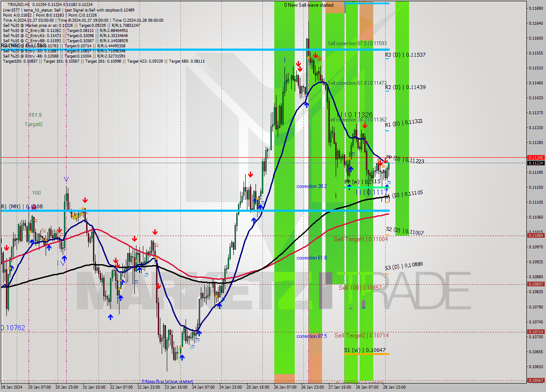Click 0.10610 on the price scale

coord(536,366)
